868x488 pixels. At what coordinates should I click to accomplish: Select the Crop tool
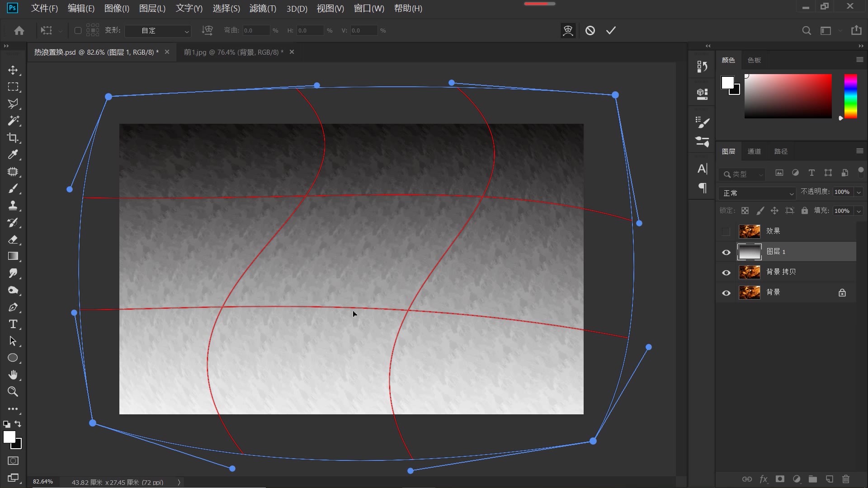pos(13,138)
